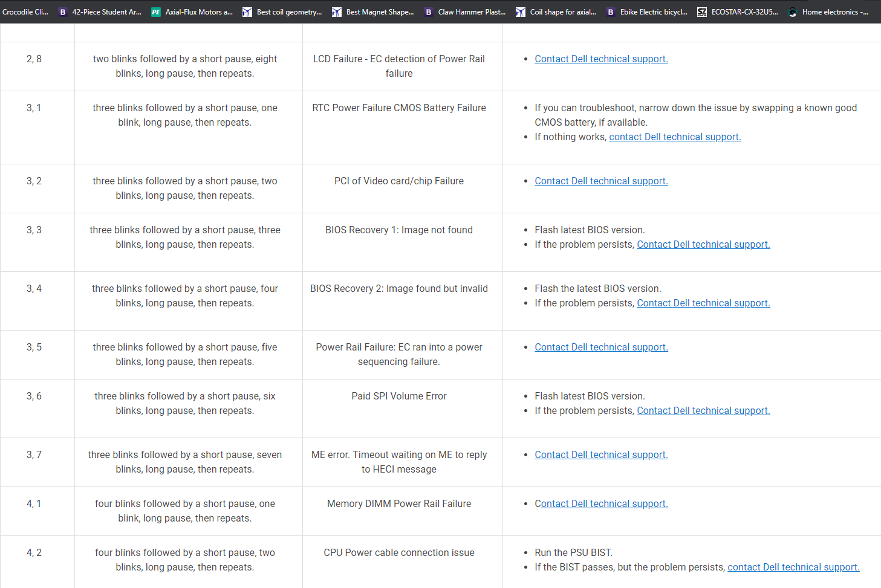
Task: Follow Contact Dell support link for ME error row
Action: [601, 454]
